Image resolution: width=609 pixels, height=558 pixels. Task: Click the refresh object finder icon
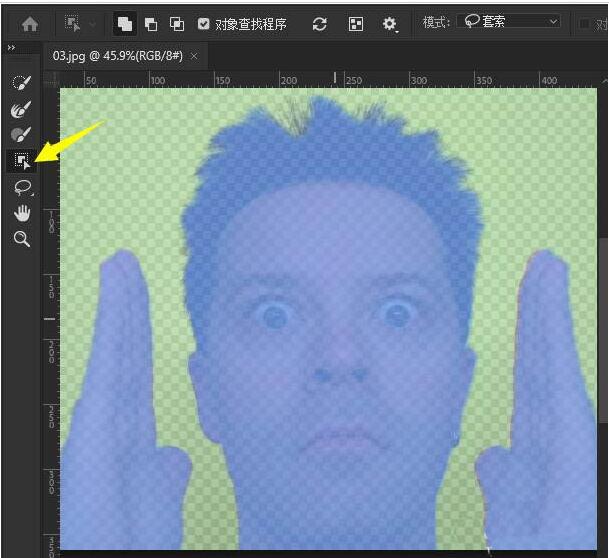pyautogui.click(x=320, y=23)
